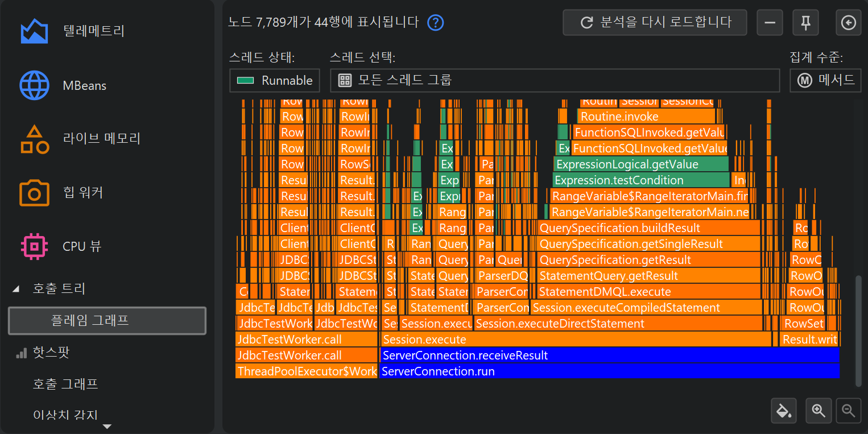Zoom out with the magnifier minus icon
Viewport: 868px width, 434px height.
[x=849, y=411]
